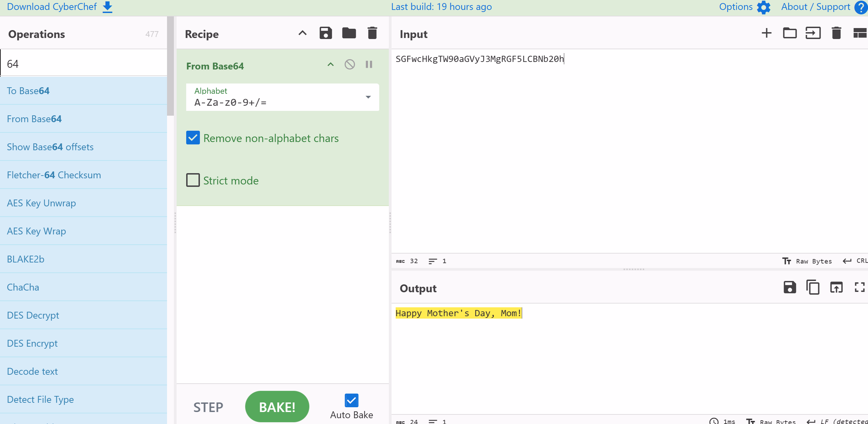Click the operations list scrollbar
868x424 pixels.
(170, 66)
